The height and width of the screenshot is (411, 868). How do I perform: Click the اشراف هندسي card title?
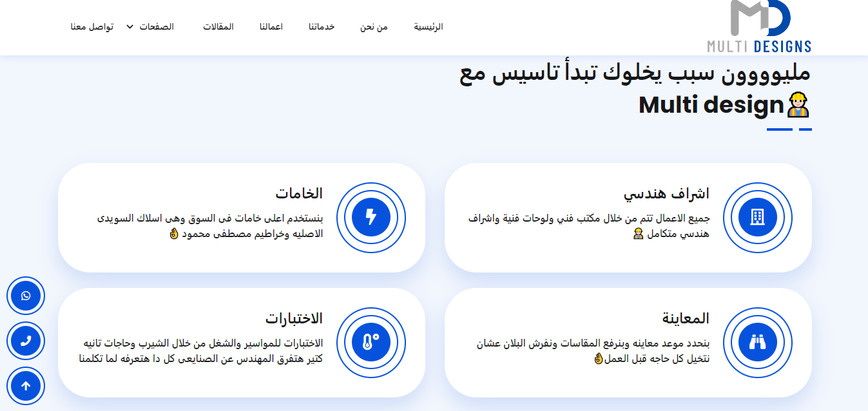[666, 193]
